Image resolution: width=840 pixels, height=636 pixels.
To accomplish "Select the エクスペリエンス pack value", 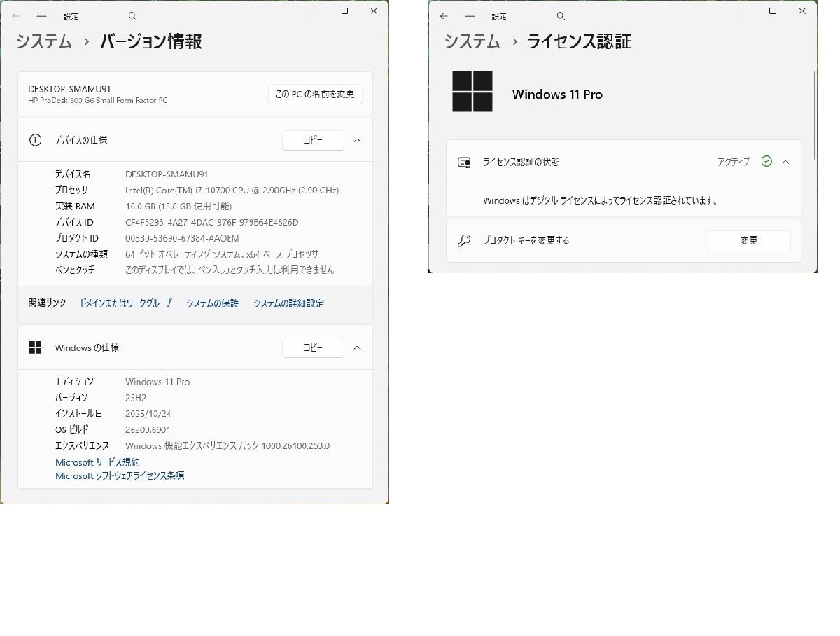I will click(x=227, y=445).
